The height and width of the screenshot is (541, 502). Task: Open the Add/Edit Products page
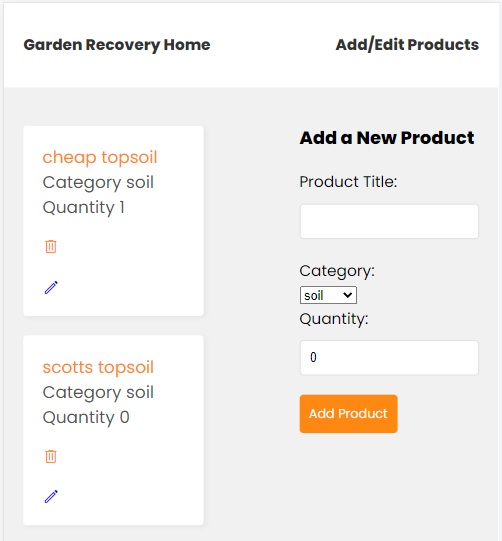coord(407,45)
